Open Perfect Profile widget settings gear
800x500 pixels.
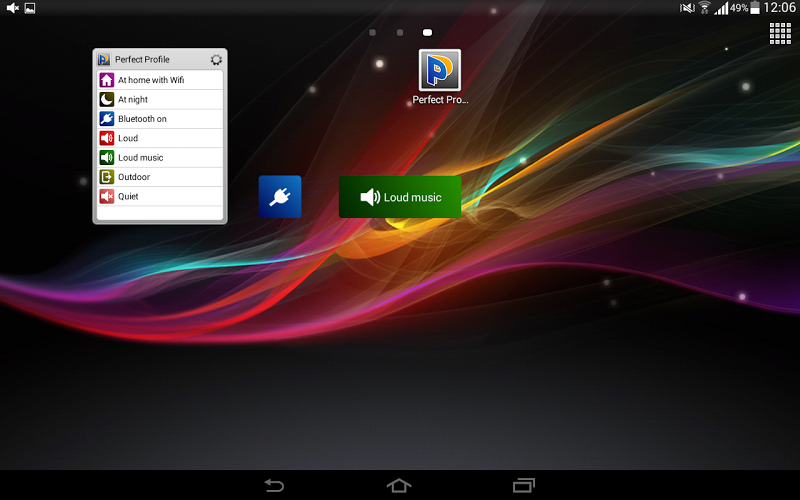click(x=216, y=60)
